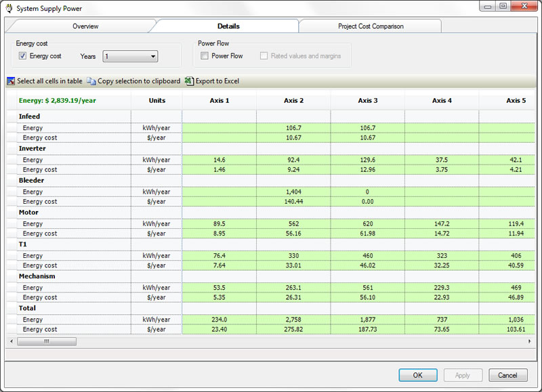The width and height of the screenshot is (542, 392).
Task: Select the Total Energy cost cell for Axis 1
Action: click(219, 329)
